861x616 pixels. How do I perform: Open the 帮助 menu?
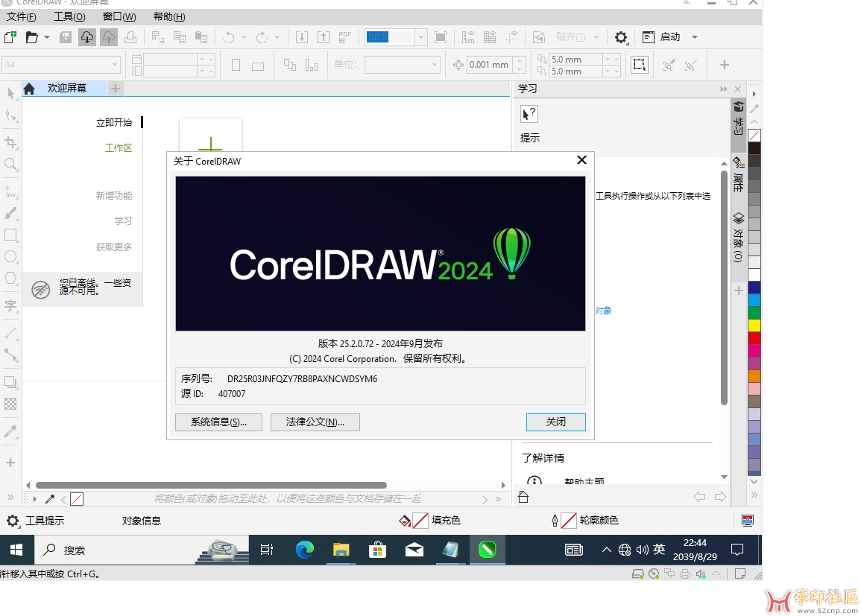point(169,16)
